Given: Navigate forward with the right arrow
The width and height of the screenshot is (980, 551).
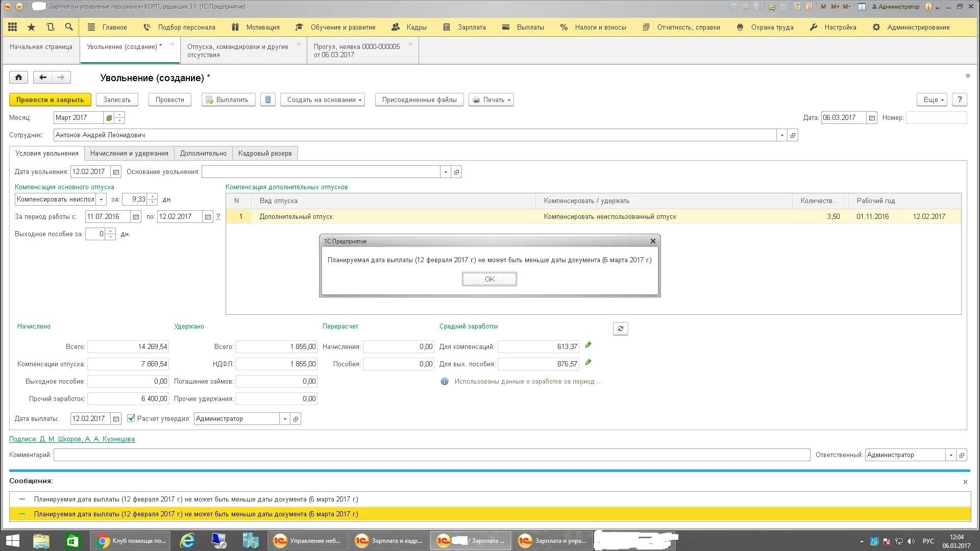Looking at the screenshot, I should [x=61, y=78].
